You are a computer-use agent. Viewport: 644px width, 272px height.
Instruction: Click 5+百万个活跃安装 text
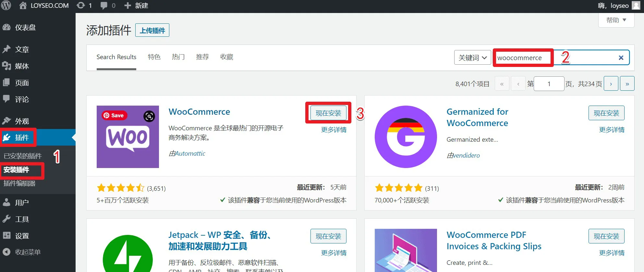click(x=123, y=200)
